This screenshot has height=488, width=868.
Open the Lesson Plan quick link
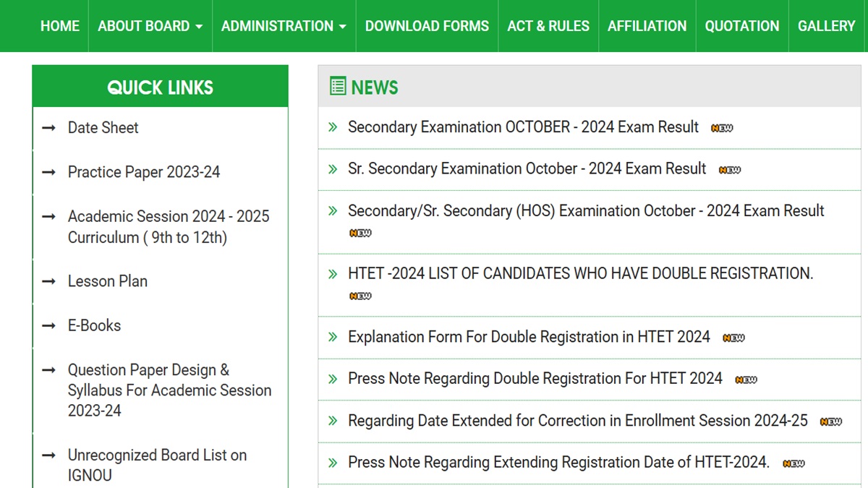(x=108, y=281)
